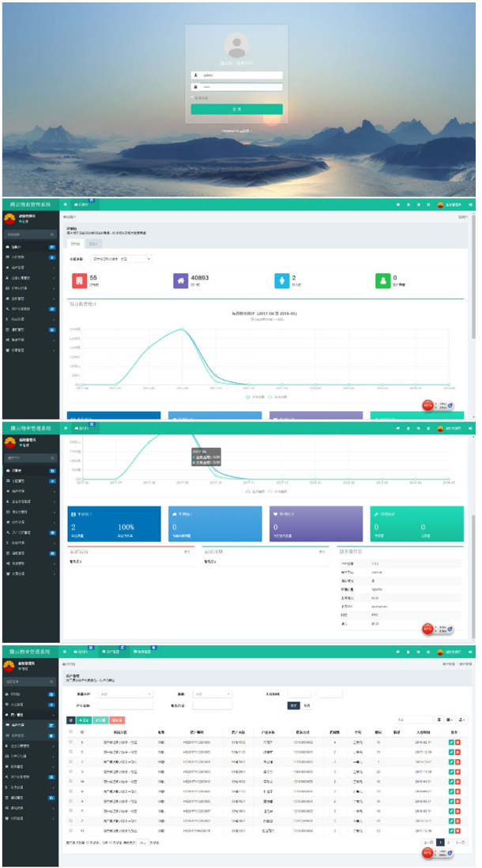Switch to the second tab above the community dropdown

click(92, 244)
